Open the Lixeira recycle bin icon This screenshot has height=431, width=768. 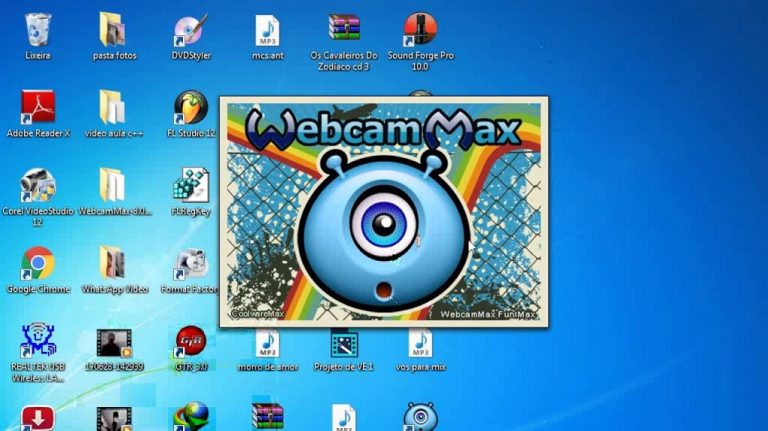[x=38, y=31]
